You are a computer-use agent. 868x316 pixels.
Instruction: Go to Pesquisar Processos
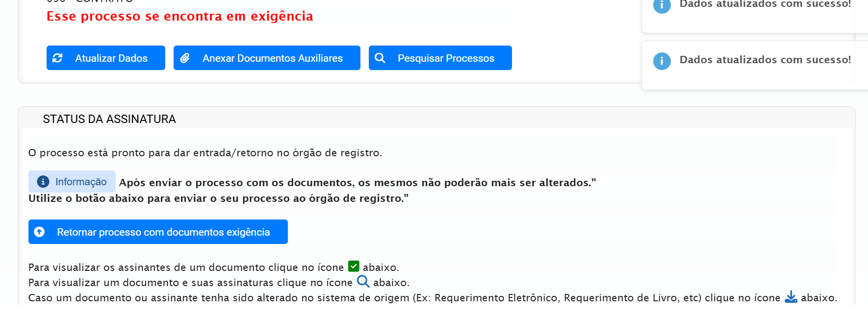click(445, 58)
